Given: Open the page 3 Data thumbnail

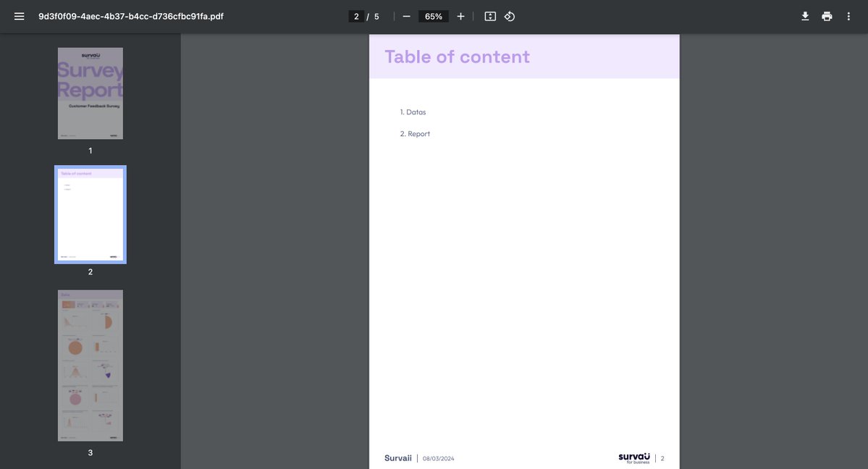Looking at the screenshot, I should [90, 366].
